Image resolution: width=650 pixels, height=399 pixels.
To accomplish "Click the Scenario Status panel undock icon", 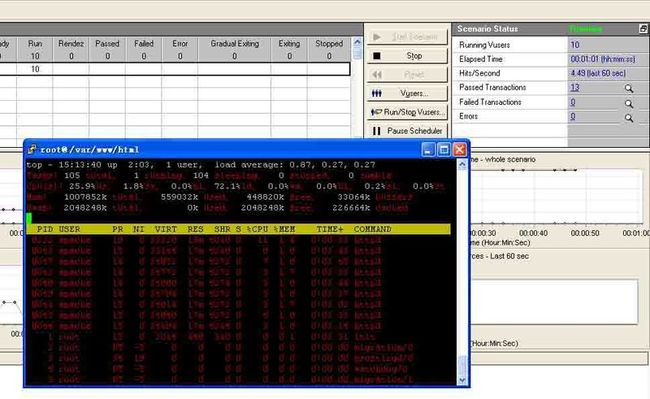I will point(643,29).
